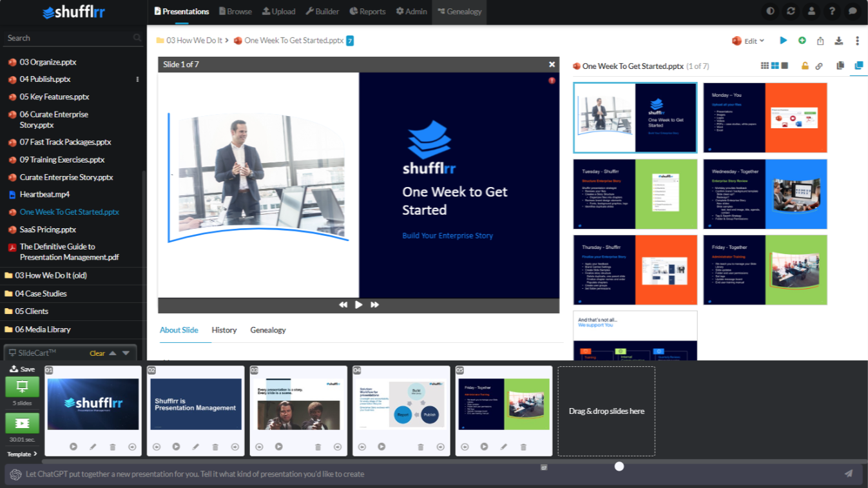Click the share icon in file toolbar
Image resolution: width=868 pixels, height=488 pixels.
820,41
